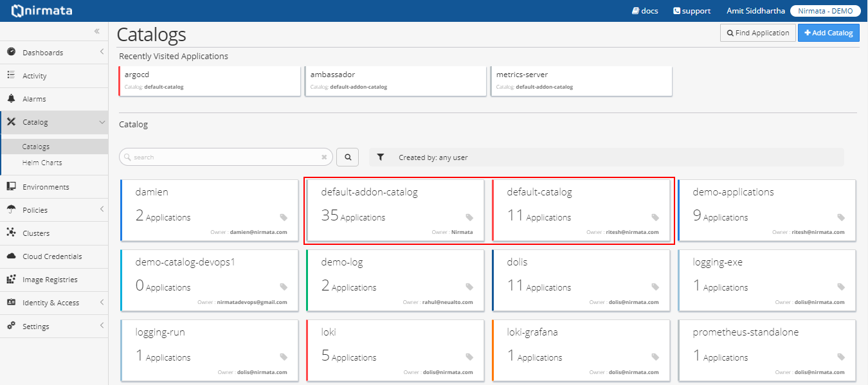Click the Settings gears icon
The image size is (868, 385).
11,326
